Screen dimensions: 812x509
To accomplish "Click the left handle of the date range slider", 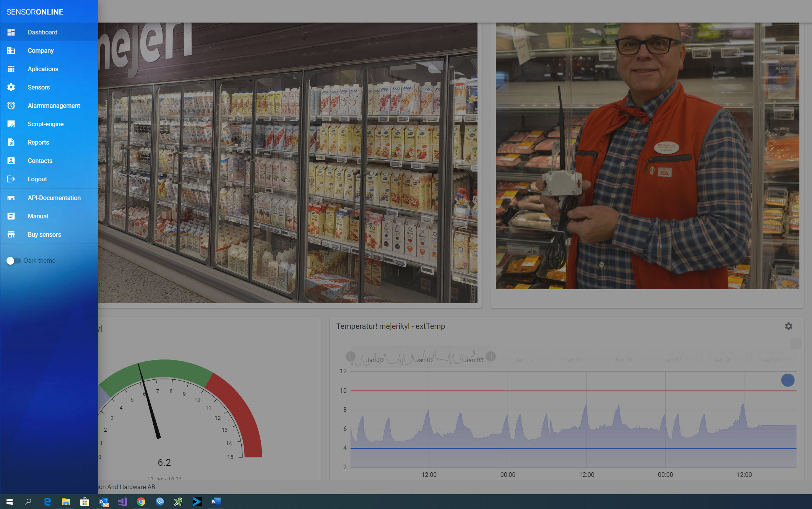I will click(350, 356).
